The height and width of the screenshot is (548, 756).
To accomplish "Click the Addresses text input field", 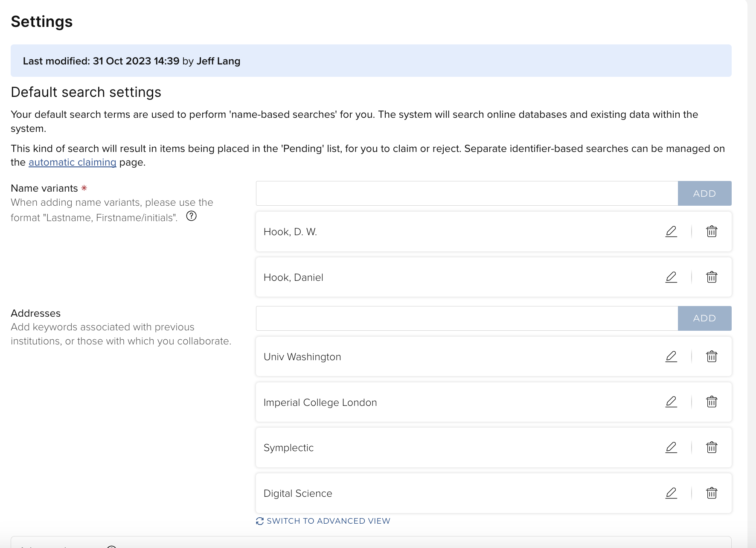I will 467,318.
